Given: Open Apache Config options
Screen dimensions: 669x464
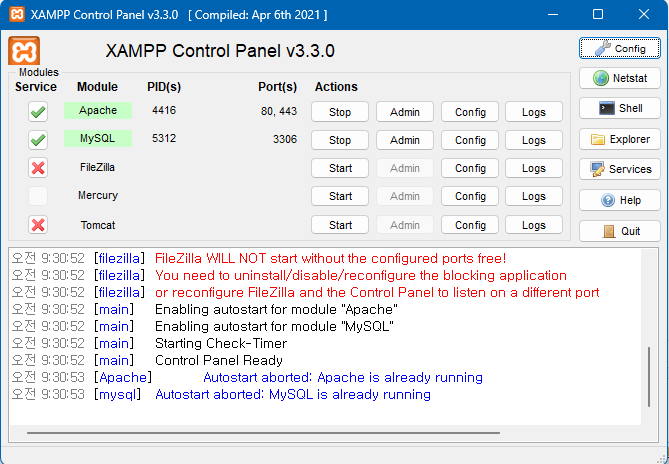Looking at the screenshot, I should pyautogui.click(x=470, y=112).
